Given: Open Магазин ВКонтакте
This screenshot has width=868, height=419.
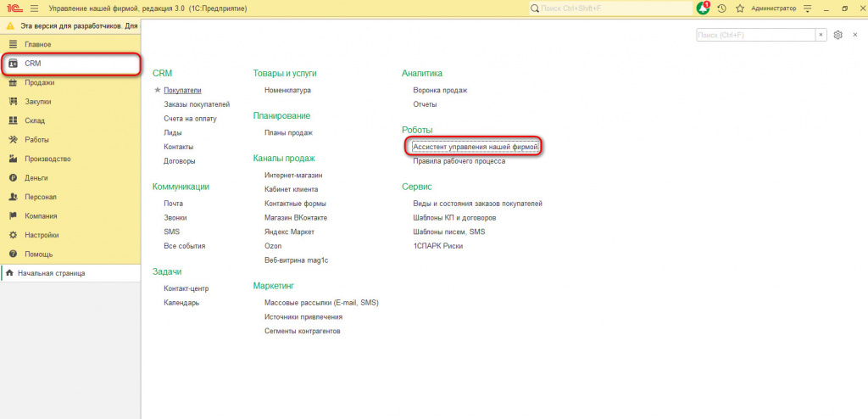Looking at the screenshot, I should (296, 218).
